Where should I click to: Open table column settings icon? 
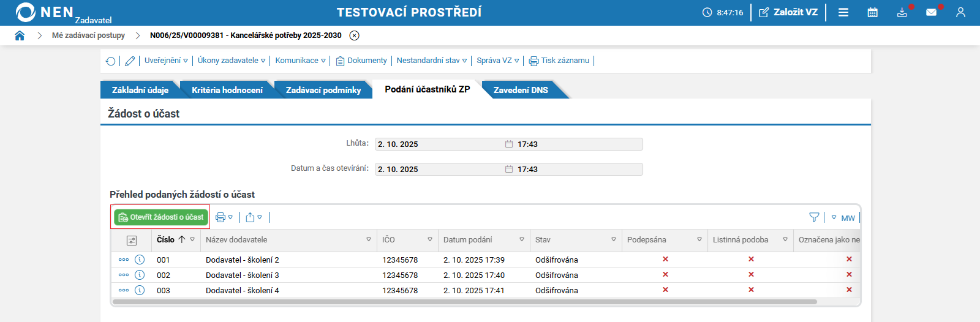[132, 241]
